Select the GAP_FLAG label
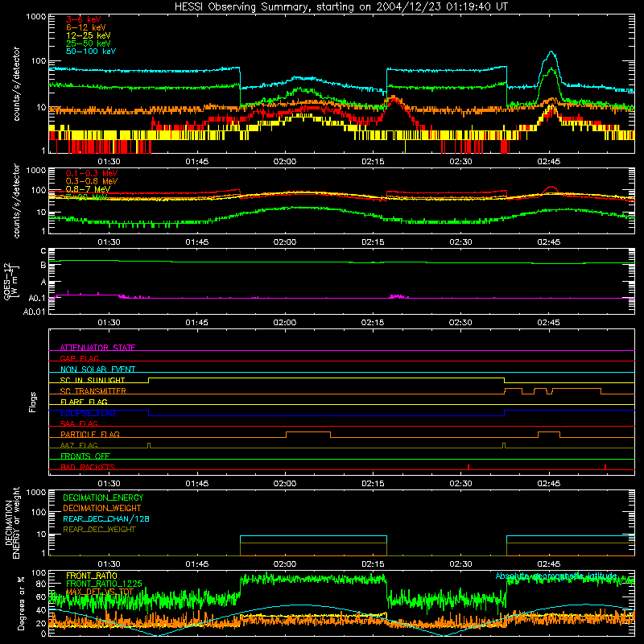Image resolution: width=644 pixels, height=644 pixels. [x=79, y=358]
